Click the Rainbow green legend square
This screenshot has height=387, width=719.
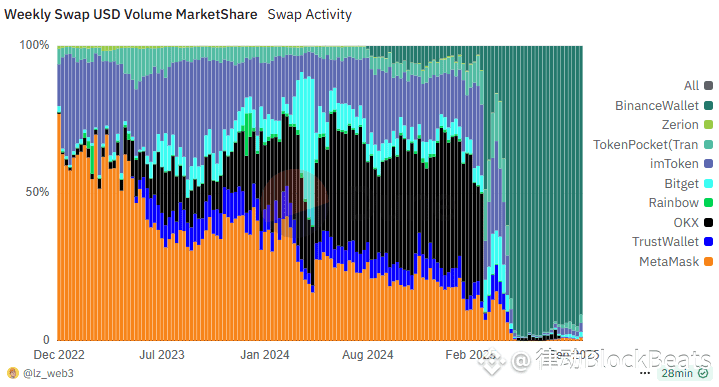[708, 203]
